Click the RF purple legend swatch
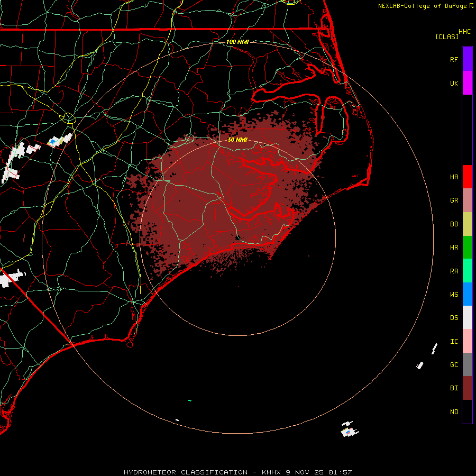 [467, 59]
